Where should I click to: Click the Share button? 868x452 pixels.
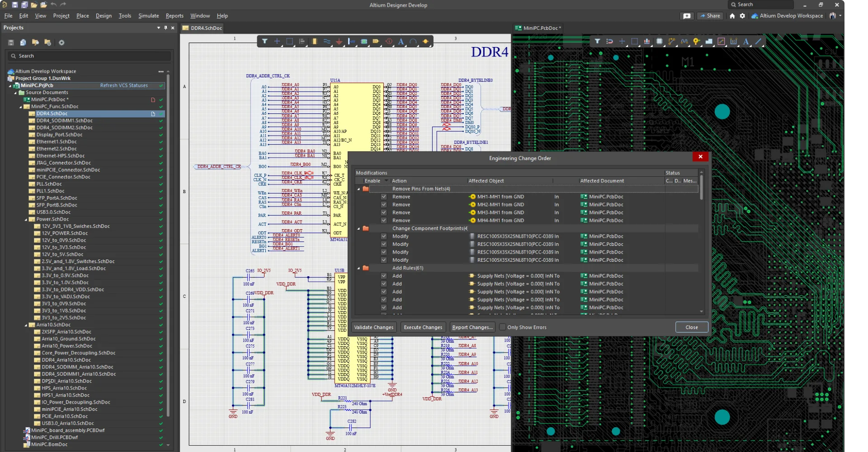(710, 16)
